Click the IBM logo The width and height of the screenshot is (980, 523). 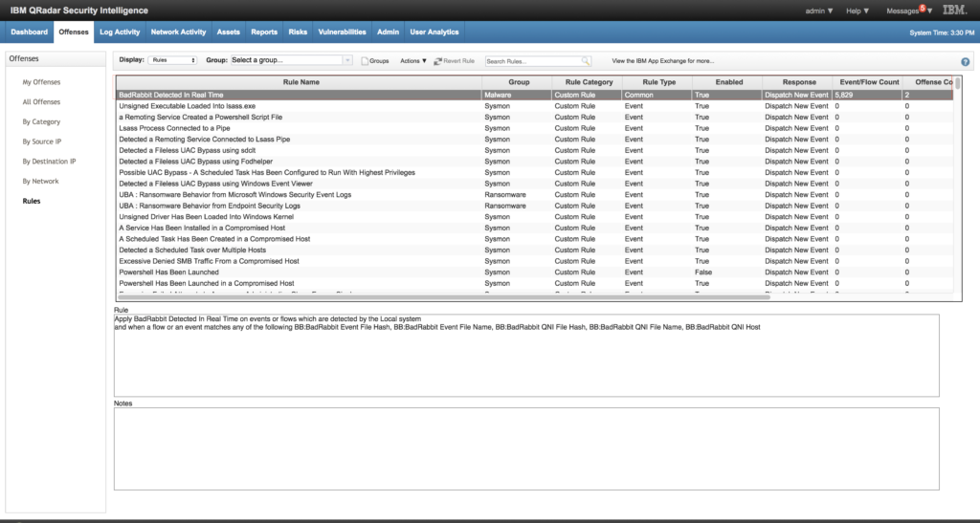954,10
